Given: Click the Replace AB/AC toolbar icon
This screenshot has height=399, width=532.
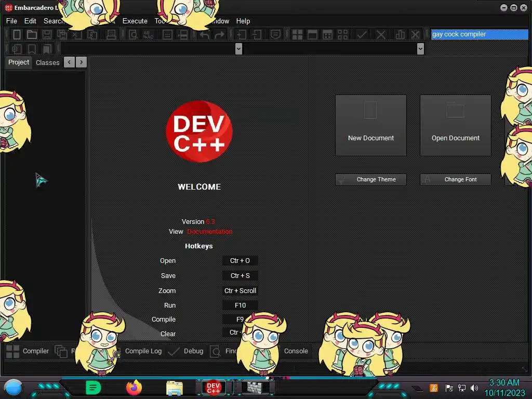Looking at the screenshot, I should [x=148, y=35].
